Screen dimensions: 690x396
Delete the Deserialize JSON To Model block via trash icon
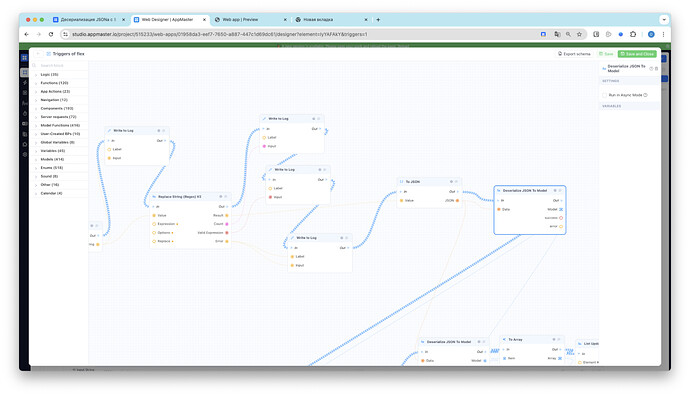[657, 69]
